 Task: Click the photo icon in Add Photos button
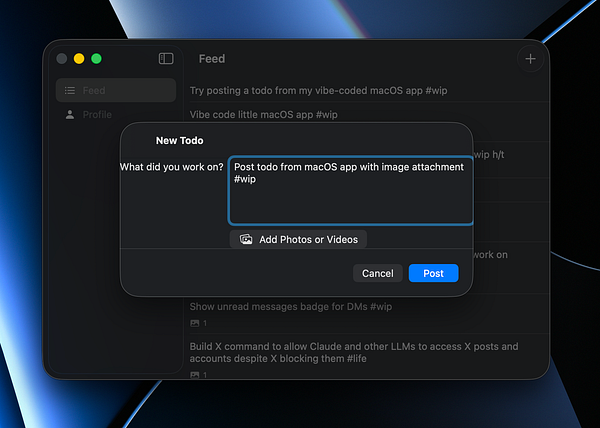(246, 239)
